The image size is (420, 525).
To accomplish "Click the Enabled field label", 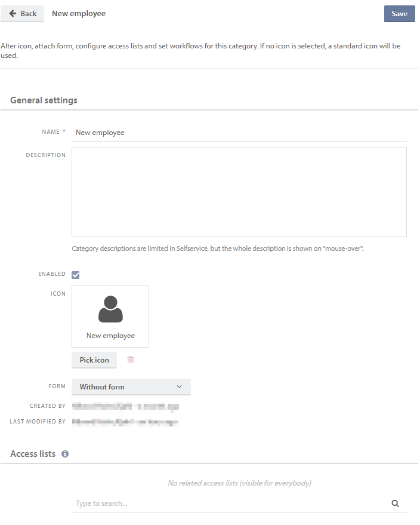I will point(52,274).
